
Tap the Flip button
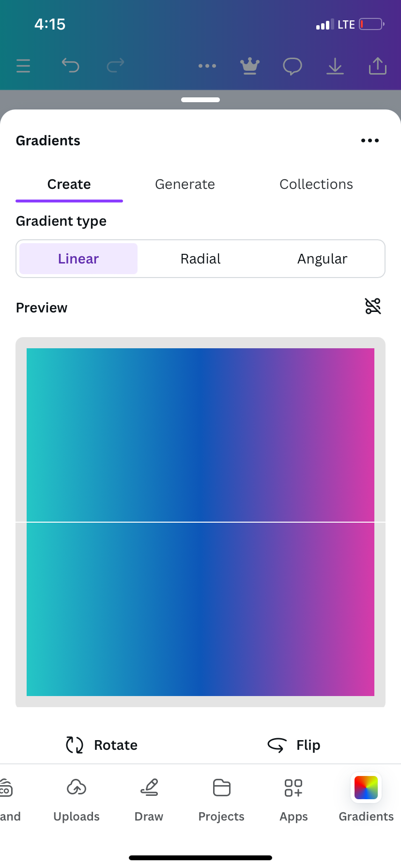click(x=294, y=745)
